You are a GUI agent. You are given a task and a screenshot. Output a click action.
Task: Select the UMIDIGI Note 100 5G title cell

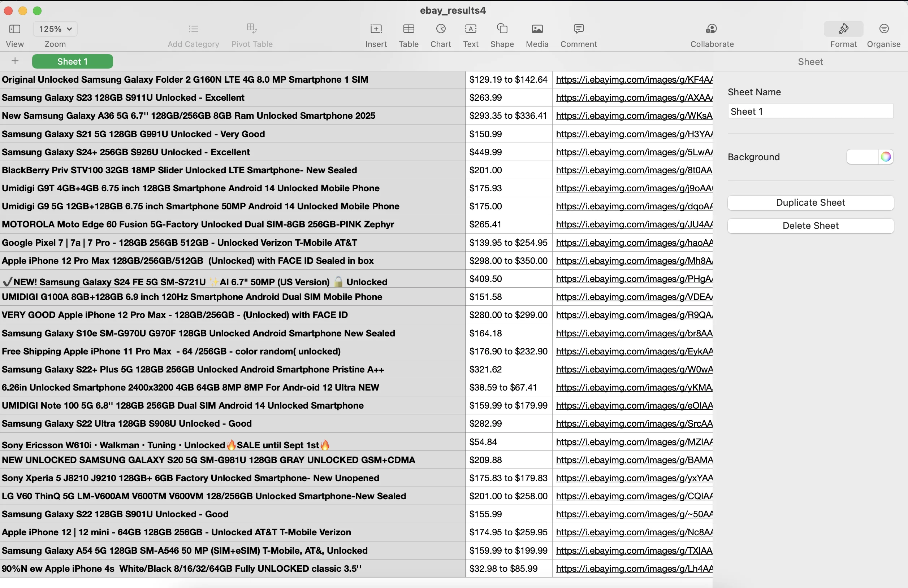coord(233,405)
